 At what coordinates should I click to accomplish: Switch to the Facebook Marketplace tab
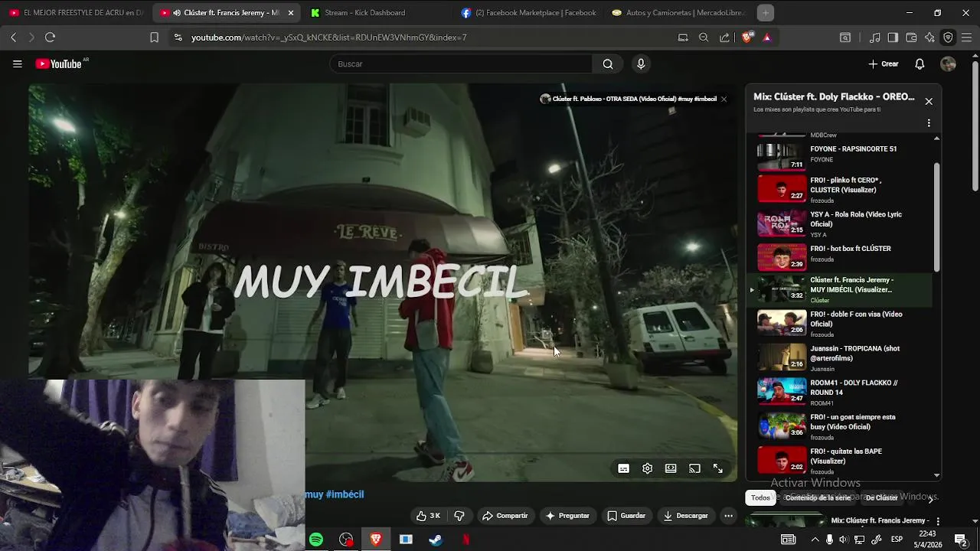tap(528, 12)
